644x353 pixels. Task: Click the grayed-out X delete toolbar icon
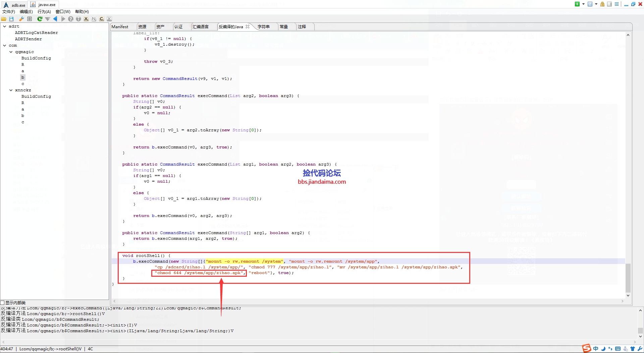tap(109, 19)
